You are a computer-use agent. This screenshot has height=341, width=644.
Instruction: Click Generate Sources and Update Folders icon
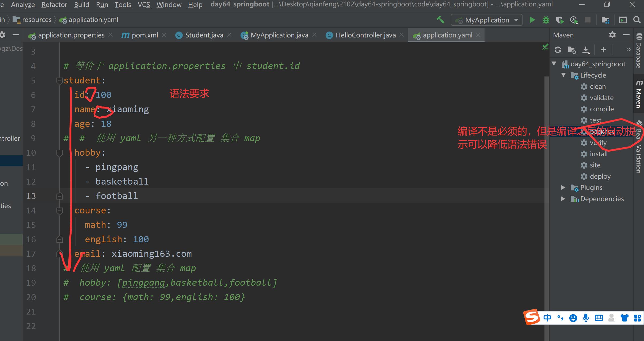(572, 50)
